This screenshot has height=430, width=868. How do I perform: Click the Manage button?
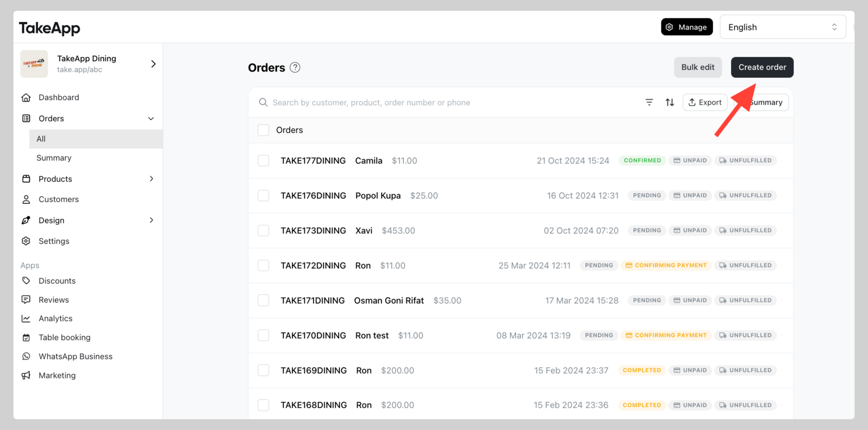[687, 27]
